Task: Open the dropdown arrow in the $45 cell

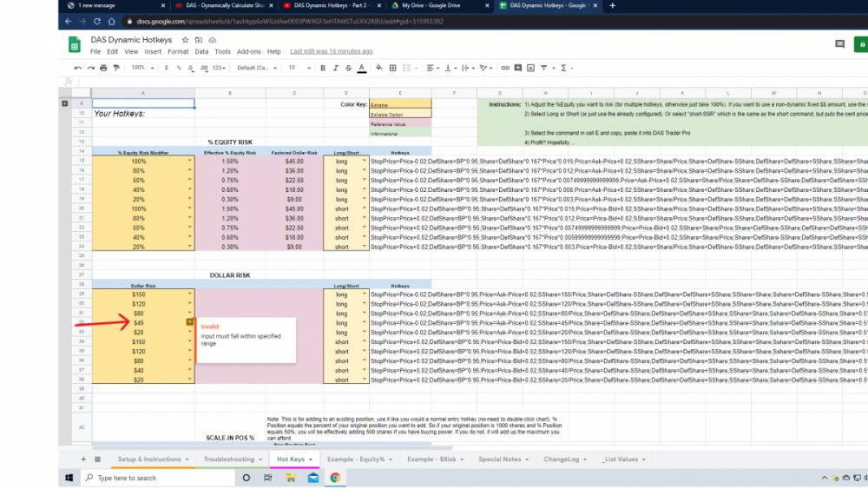Action: (189, 321)
